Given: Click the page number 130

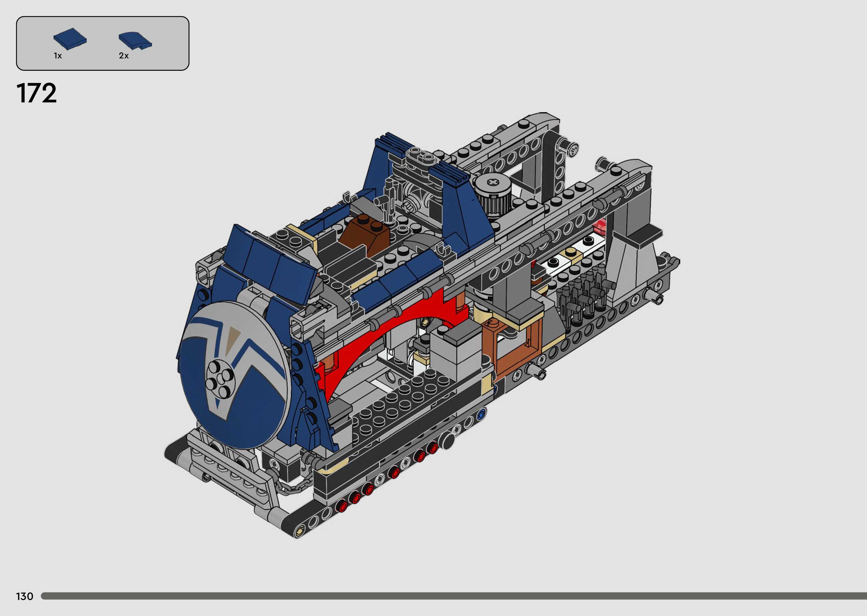Looking at the screenshot, I should pos(25,596).
